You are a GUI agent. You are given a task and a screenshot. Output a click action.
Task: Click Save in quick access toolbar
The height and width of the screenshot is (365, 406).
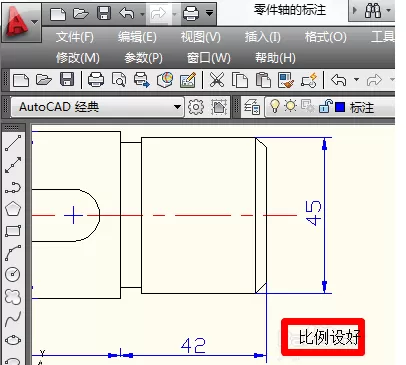pyautogui.click(x=104, y=14)
